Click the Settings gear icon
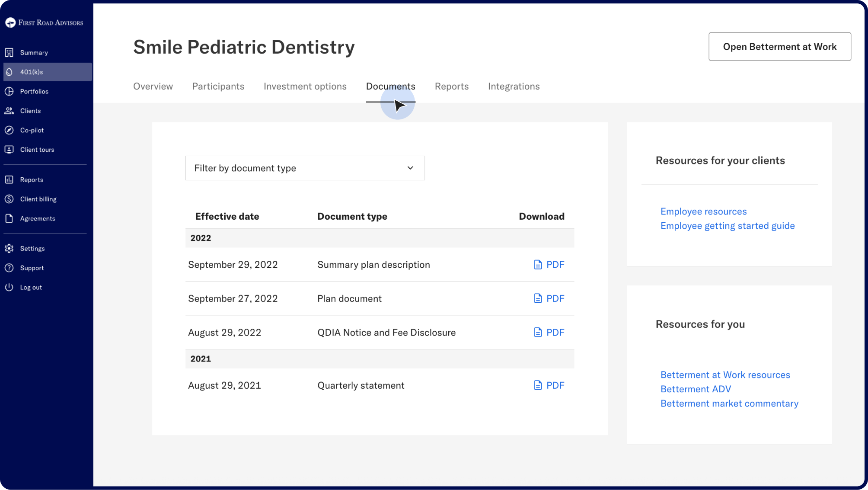This screenshot has height=490, width=868. [x=9, y=249]
